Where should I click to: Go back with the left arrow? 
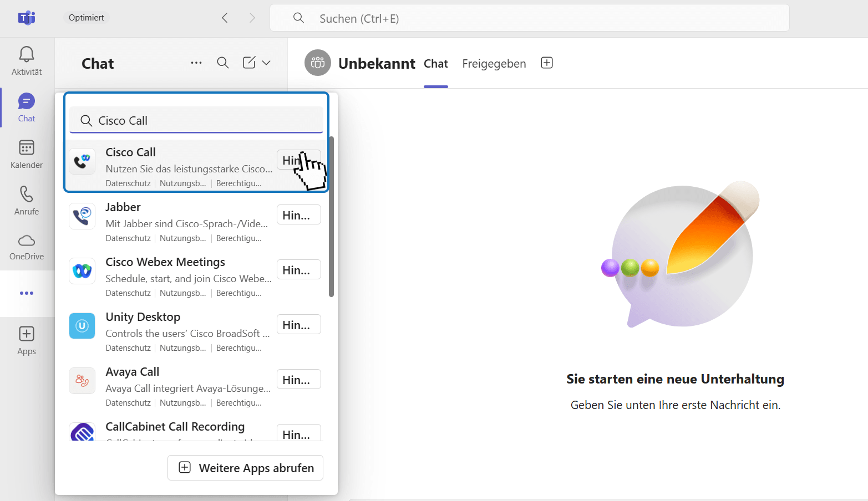[225, 18]
